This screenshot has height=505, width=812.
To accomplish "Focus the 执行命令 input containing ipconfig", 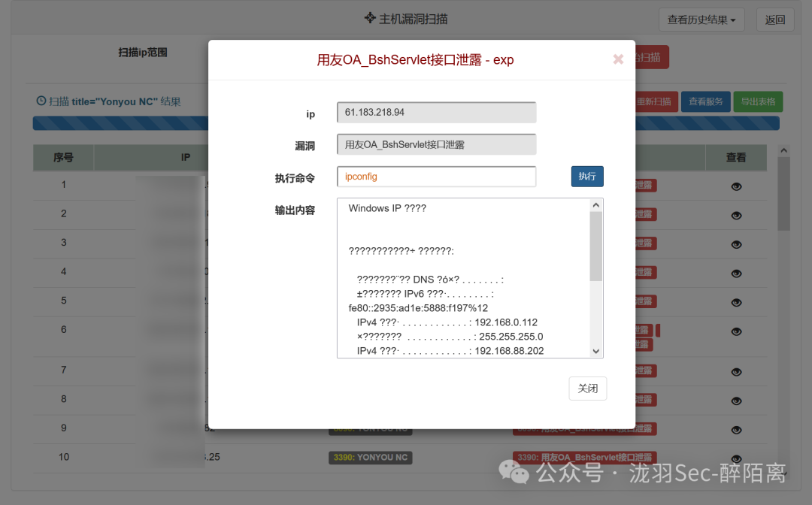I will 437,177.
